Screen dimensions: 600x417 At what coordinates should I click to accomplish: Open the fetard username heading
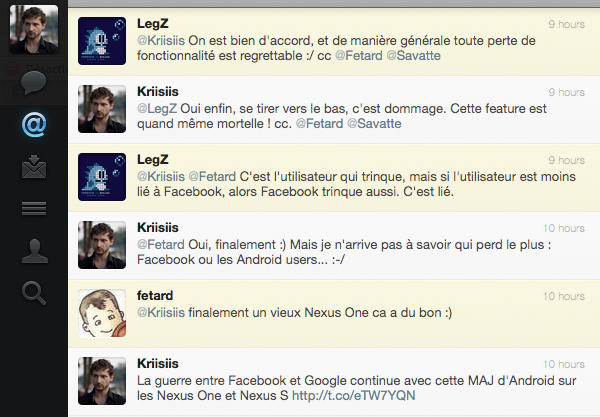pos(155,296)
